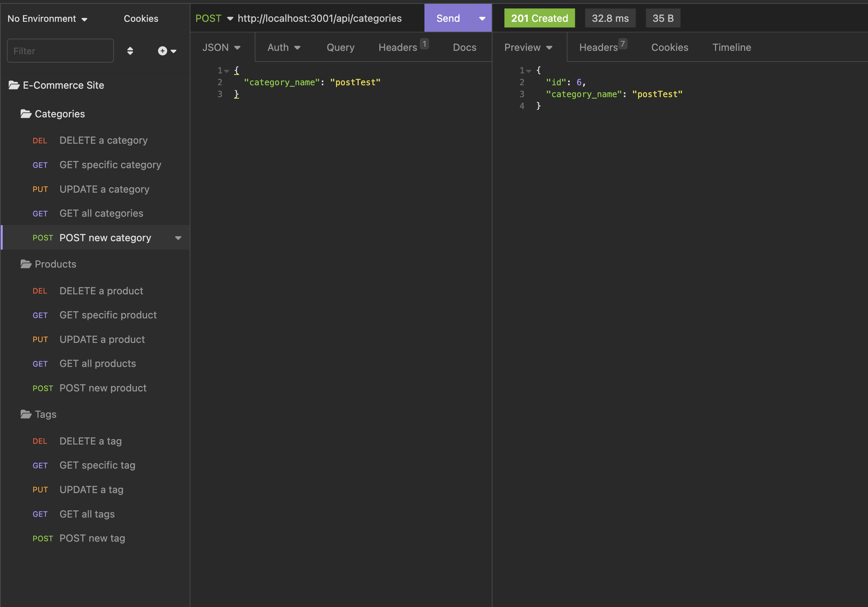This screenshot has width=868, height=607.
Task: Open Cookies from the sidebar
Action: pyautogui.click(x=141, y=18)
